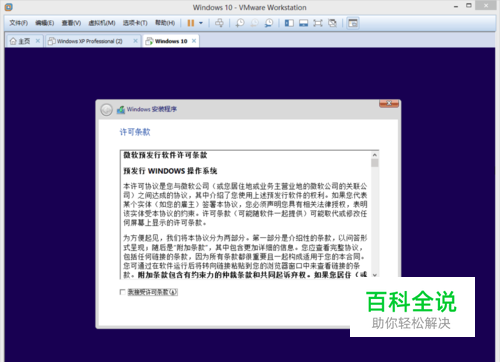
Task: Click the license scrollbar thumb
Action: coord(375,163)
